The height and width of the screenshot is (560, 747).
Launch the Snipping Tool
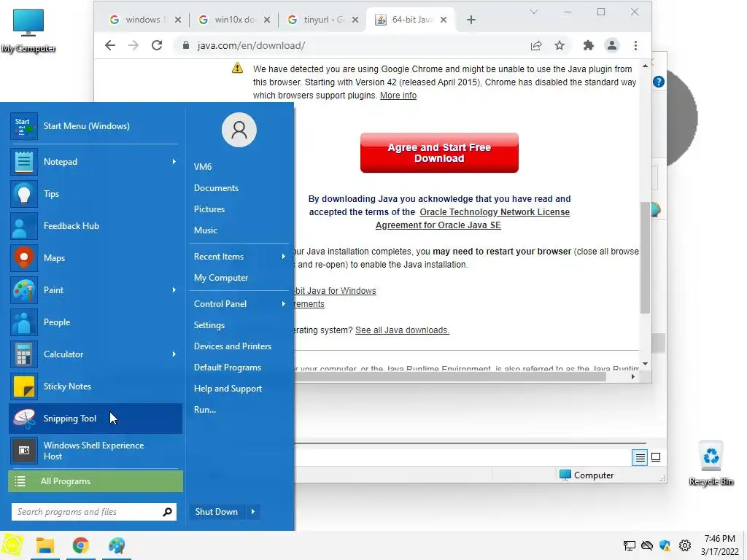tap(96, 419)
